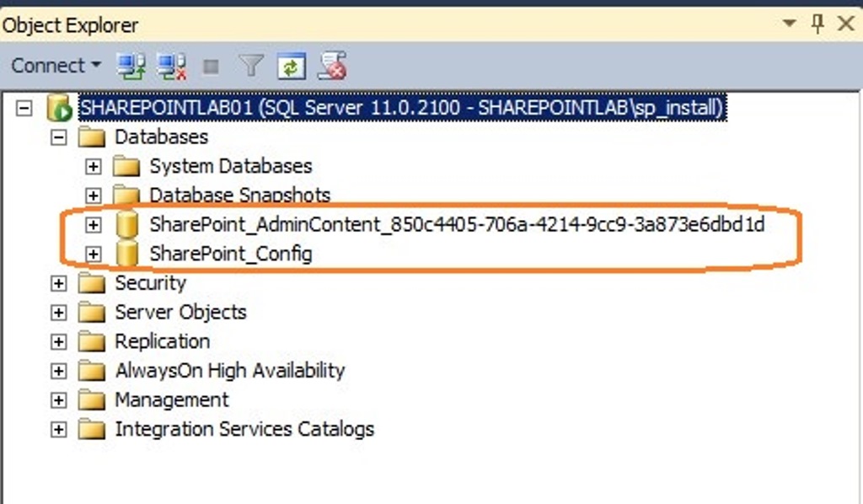863x504 pixels.
Task: Close the Object Explorer panel
Action: [845, 24]
